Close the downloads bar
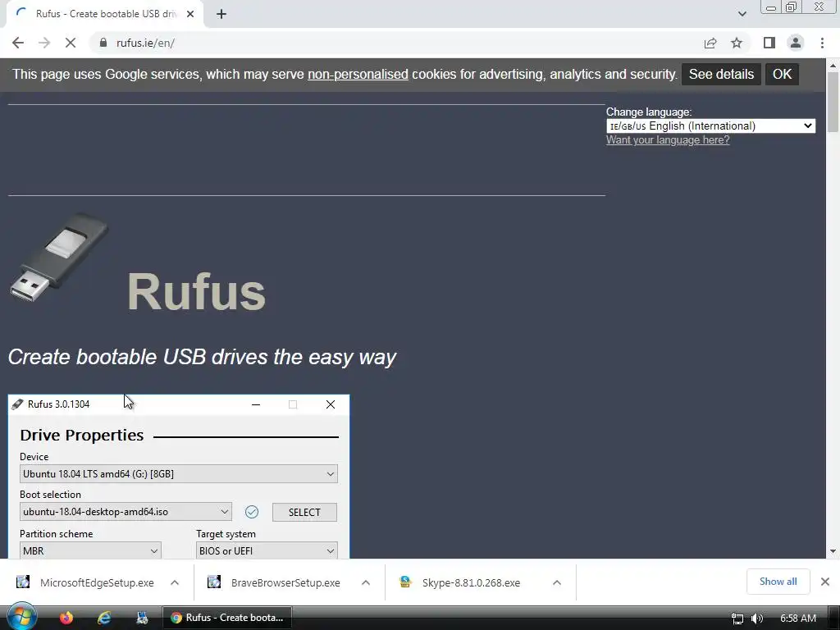Viewport: 840px width, 630px height. click(x=825, y=582)
